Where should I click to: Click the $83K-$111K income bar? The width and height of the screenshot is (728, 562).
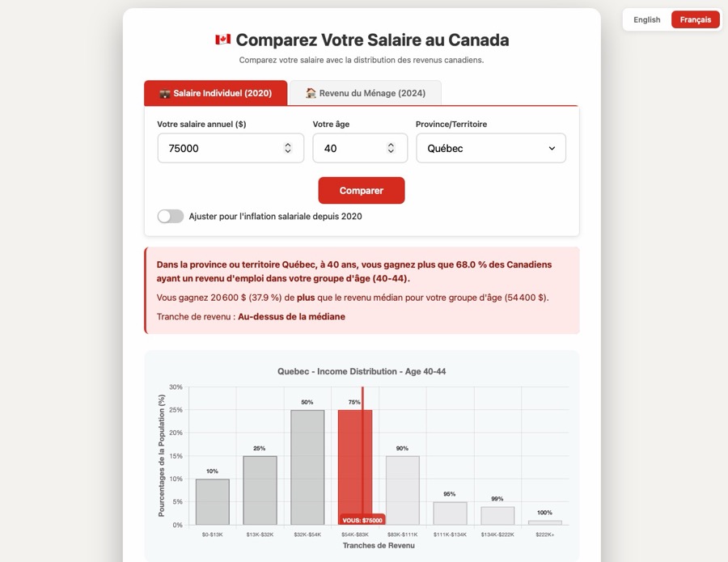[402, 490]
